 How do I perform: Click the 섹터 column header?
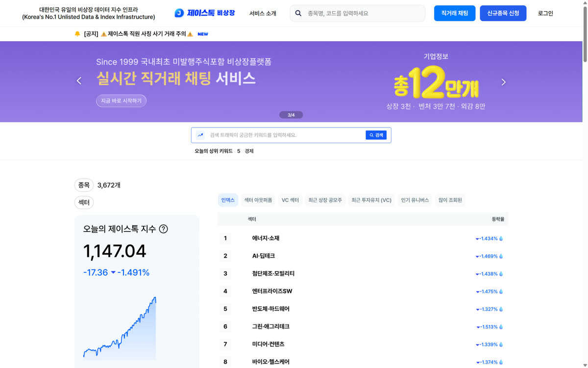point(252,219)
